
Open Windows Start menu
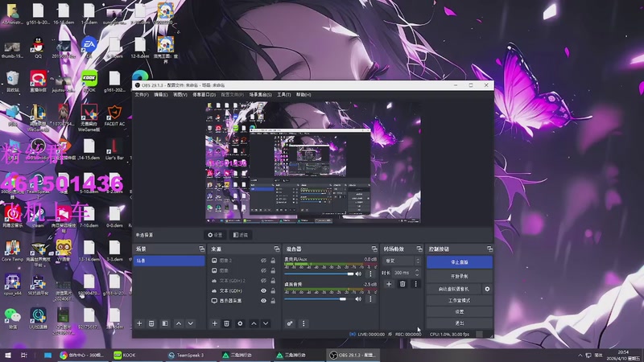click(8, 355)
